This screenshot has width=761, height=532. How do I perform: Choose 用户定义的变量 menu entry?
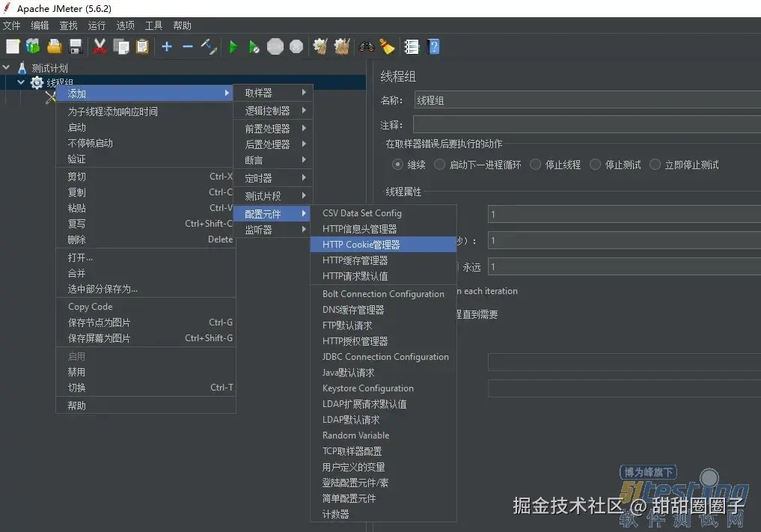(x=383, y=467)
